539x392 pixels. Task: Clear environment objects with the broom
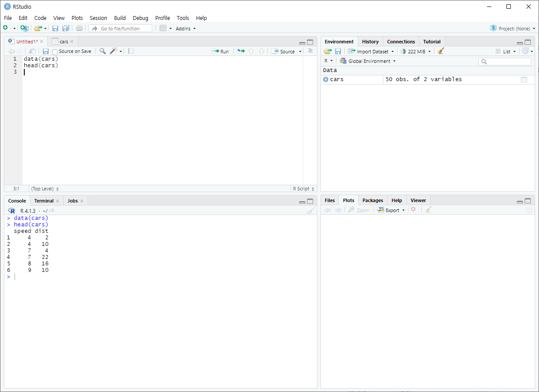click(x=441, y=51)
